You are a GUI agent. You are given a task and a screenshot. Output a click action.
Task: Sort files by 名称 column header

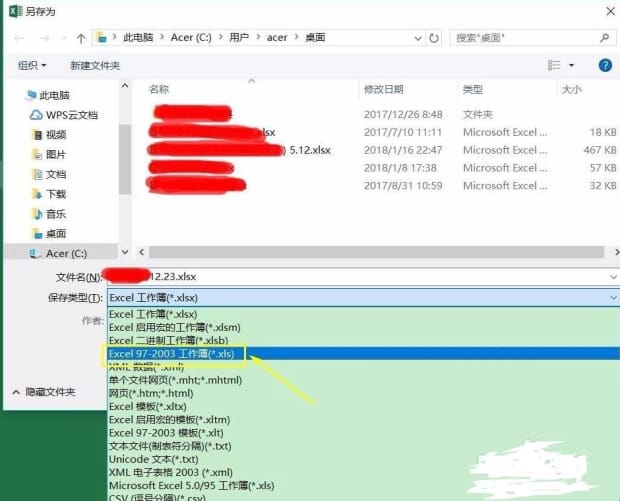point(159,89)
